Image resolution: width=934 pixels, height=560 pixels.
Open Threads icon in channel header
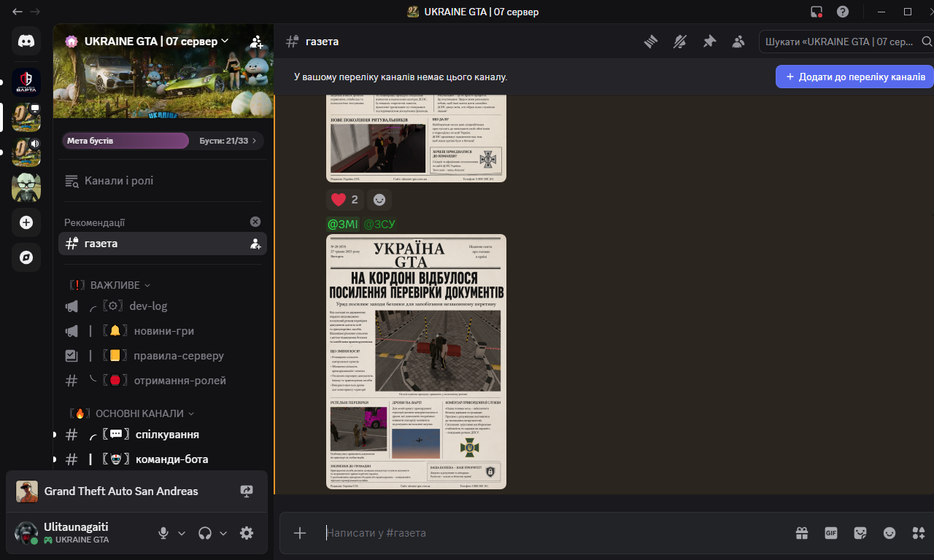coord(651,42)
